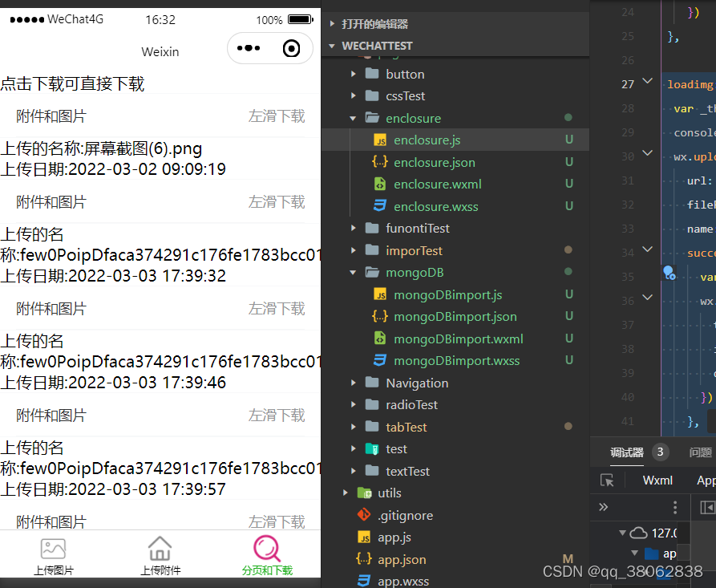
Task: Click the mongoDBimport.wxss stylesheet icon
Action: (380, 360)
